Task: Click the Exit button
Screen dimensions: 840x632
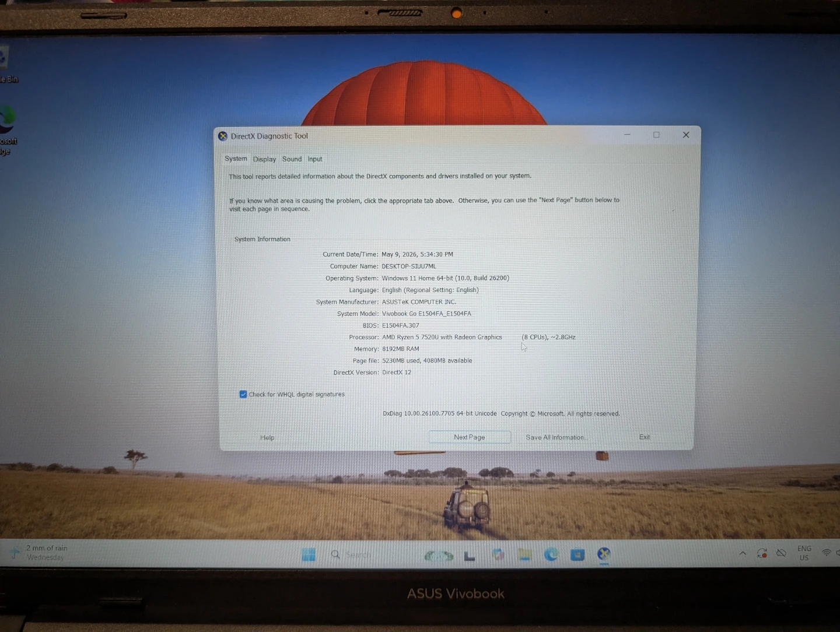Action: point(645,437)
